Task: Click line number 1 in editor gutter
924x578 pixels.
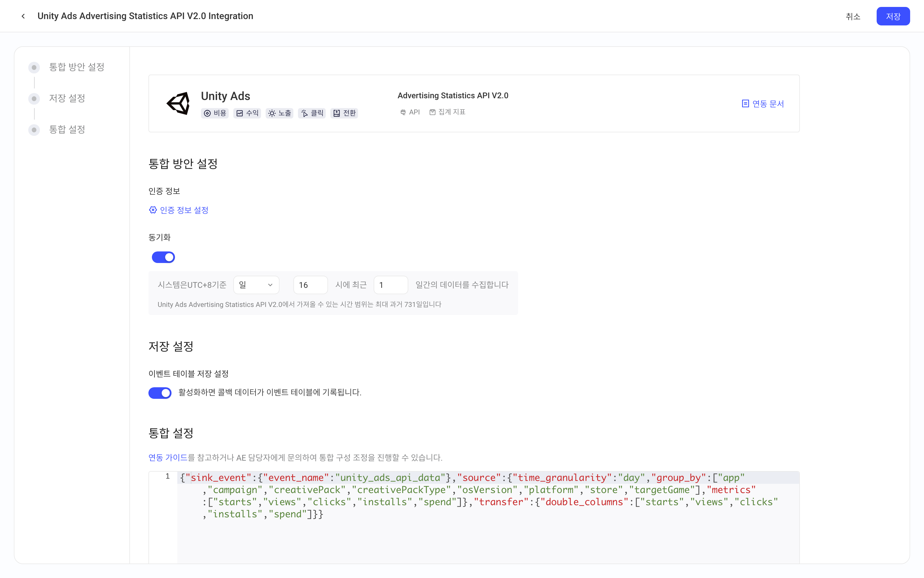Action: [167, 476]
